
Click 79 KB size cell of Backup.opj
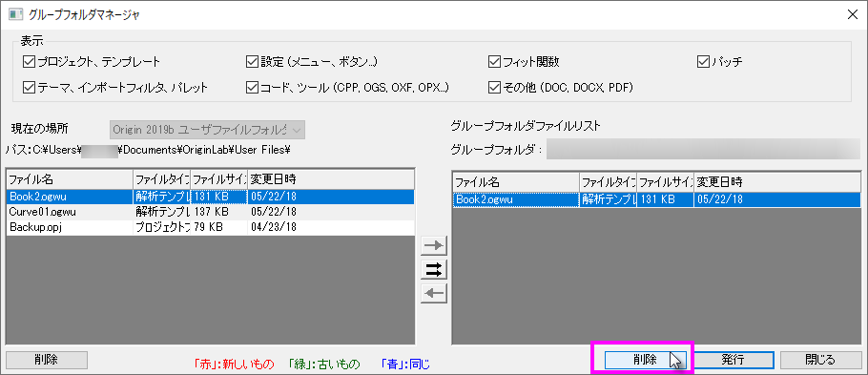pyautogui.click(x=218, y=227)
